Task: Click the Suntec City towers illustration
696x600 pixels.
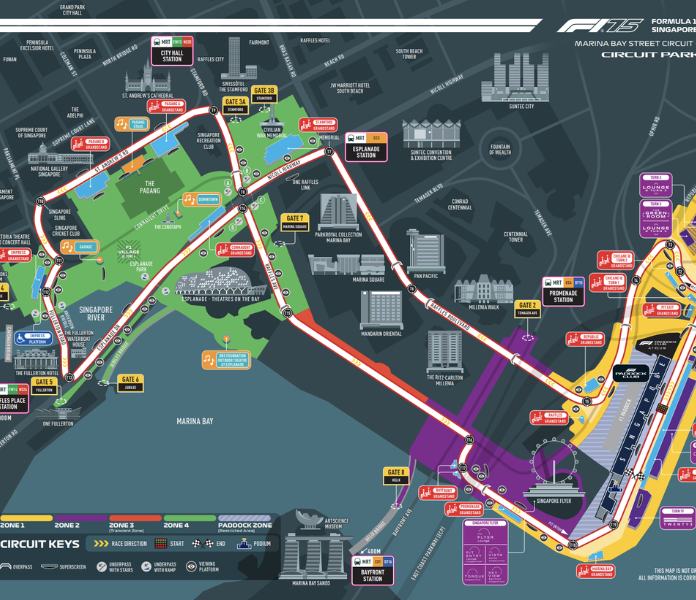Action: pyautogui.click(x=515, y=78)
